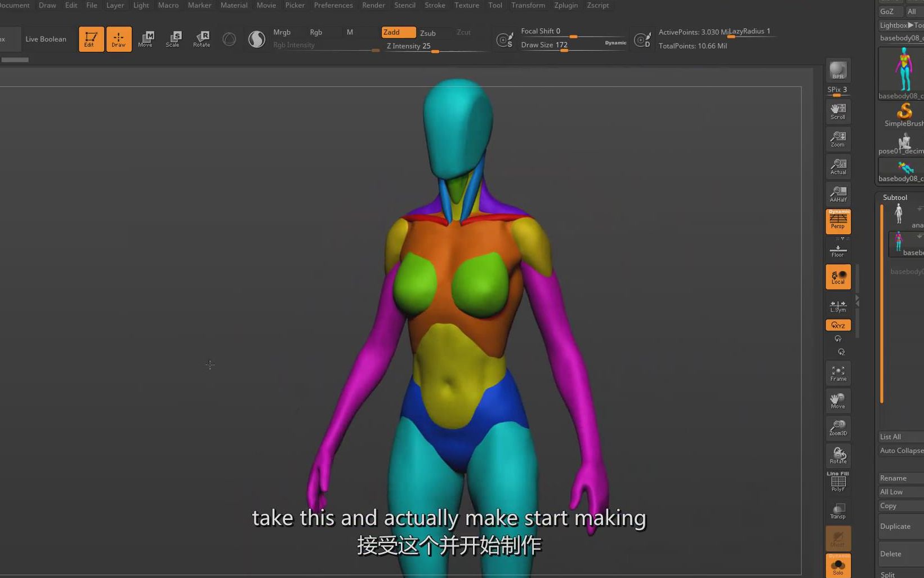Enable Transparency with the Transp button
Image resolution: width=924 pixels, height=578 pixels.
[838, 510]
